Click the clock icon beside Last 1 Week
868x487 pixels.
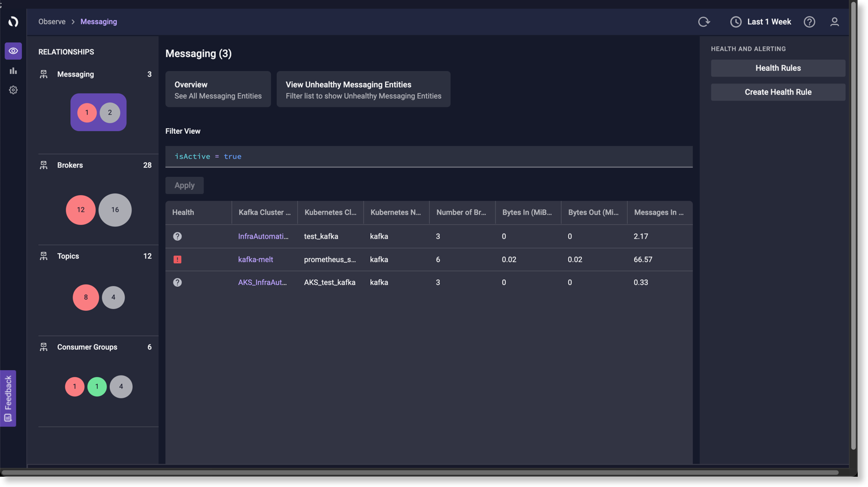pyautogui.click(x=736, y=22)
